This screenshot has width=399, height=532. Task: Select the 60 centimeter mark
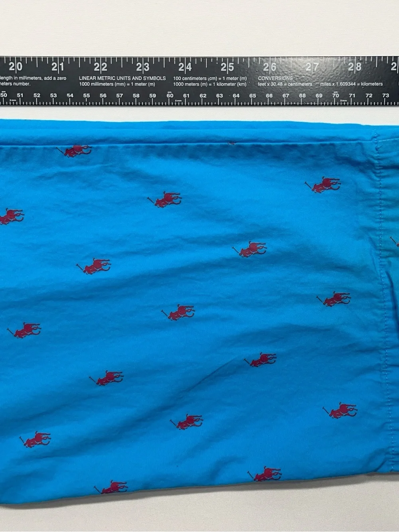point(170,96)
